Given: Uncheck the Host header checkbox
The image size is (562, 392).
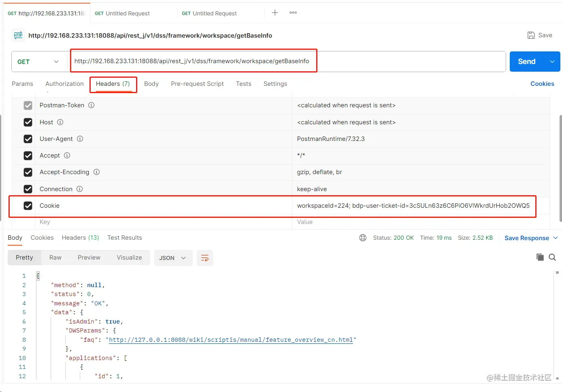Looking at the screenshot, I should coord(28,122).
